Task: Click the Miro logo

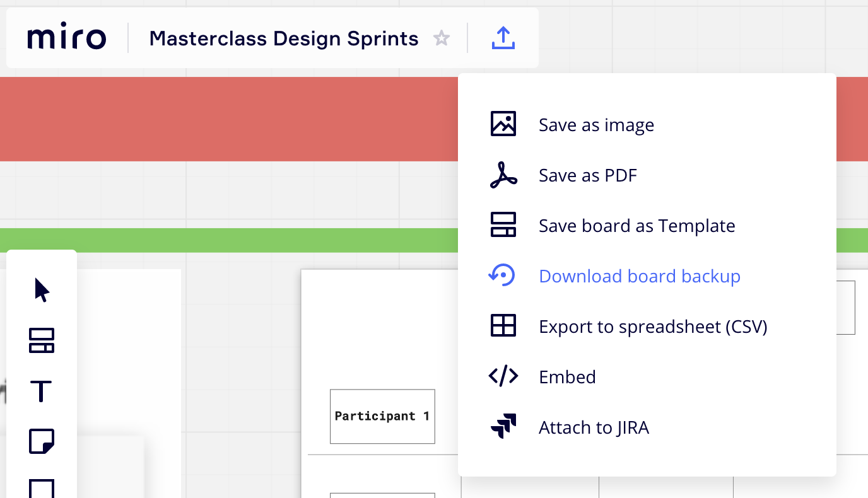Action: coord(66,38)
